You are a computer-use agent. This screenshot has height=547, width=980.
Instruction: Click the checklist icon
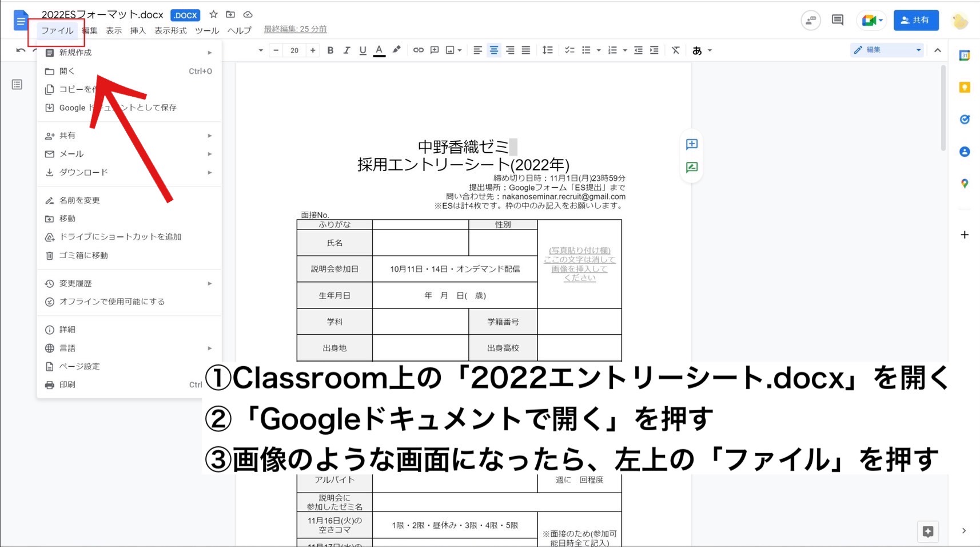[x=569, y=50]
